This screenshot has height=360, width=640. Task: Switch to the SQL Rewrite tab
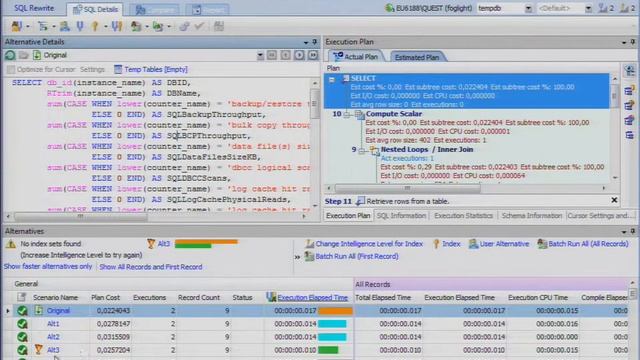34,8
